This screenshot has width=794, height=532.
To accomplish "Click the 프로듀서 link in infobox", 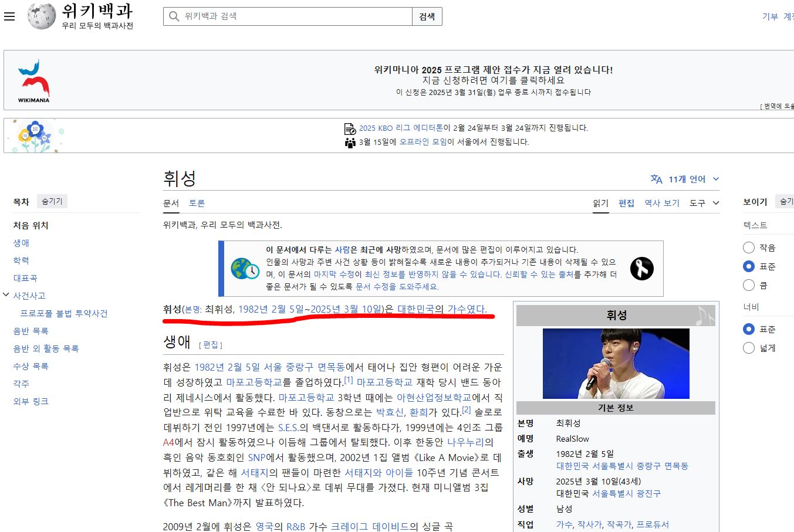I will (x=653, y=524).
